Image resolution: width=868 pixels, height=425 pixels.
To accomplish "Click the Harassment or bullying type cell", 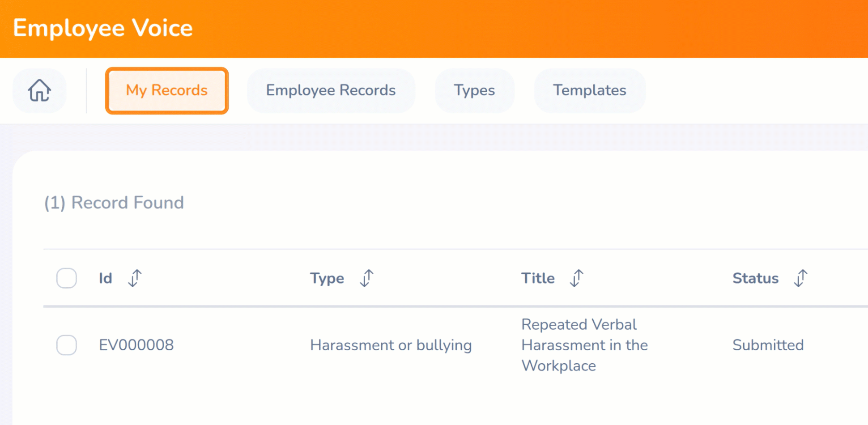I will [x=391, y=345].
